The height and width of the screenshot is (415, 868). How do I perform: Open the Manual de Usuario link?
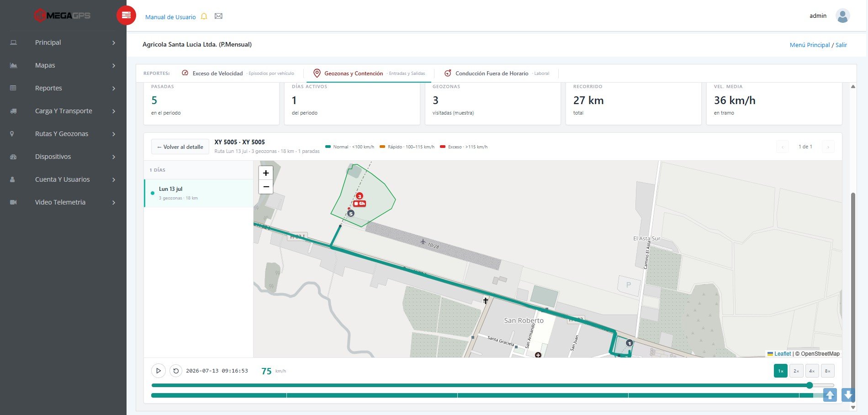tap(170, 17)
